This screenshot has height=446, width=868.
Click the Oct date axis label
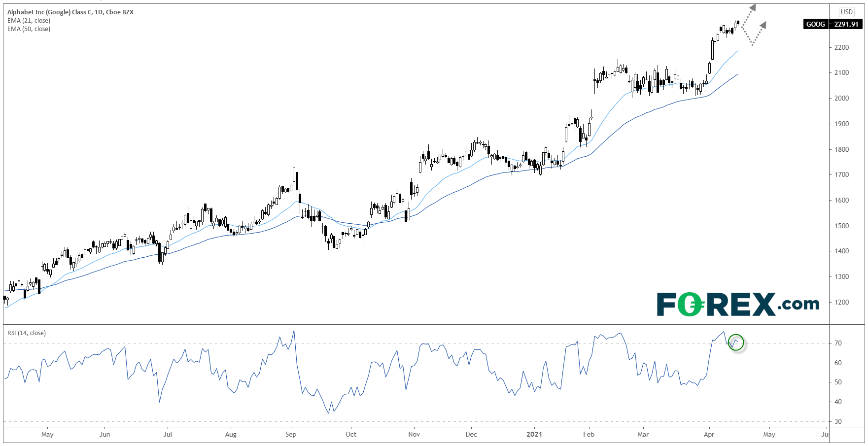pos(351,434)
